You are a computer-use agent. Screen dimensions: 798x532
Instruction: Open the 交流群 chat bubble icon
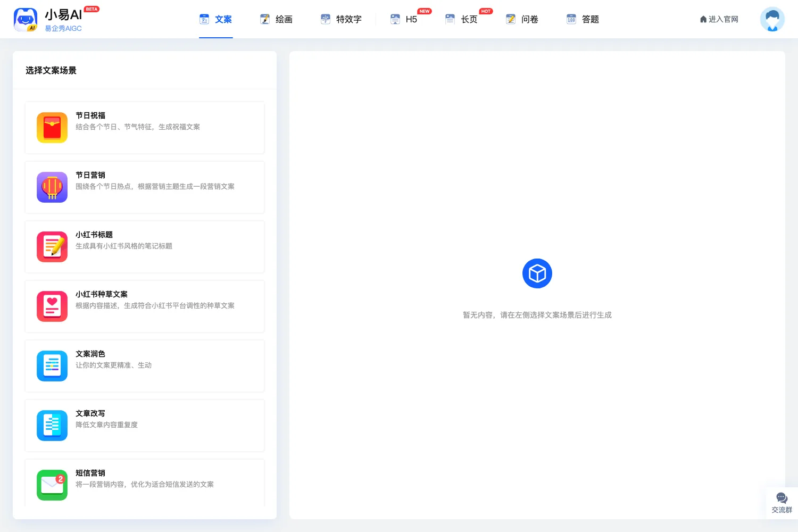[x=782, y=498]
